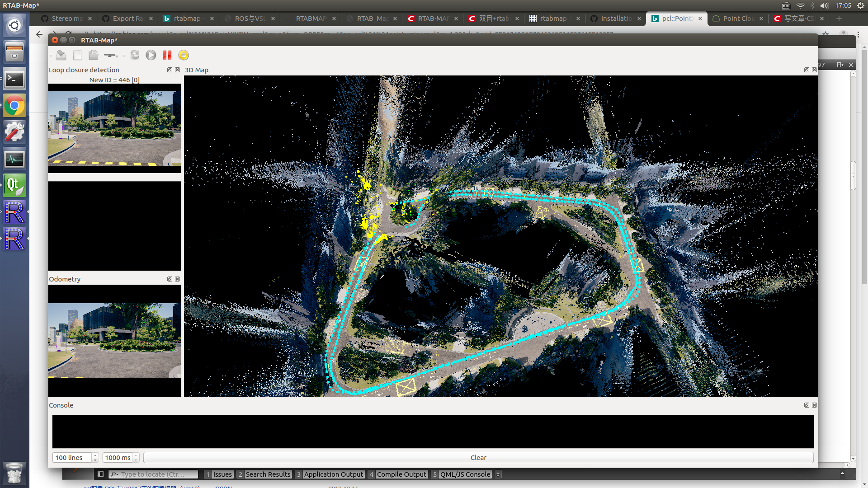Image resolution: width=868 pixels, height=488 pixels.
Task: Click the yellow Stop button
Action: point(183,55)
